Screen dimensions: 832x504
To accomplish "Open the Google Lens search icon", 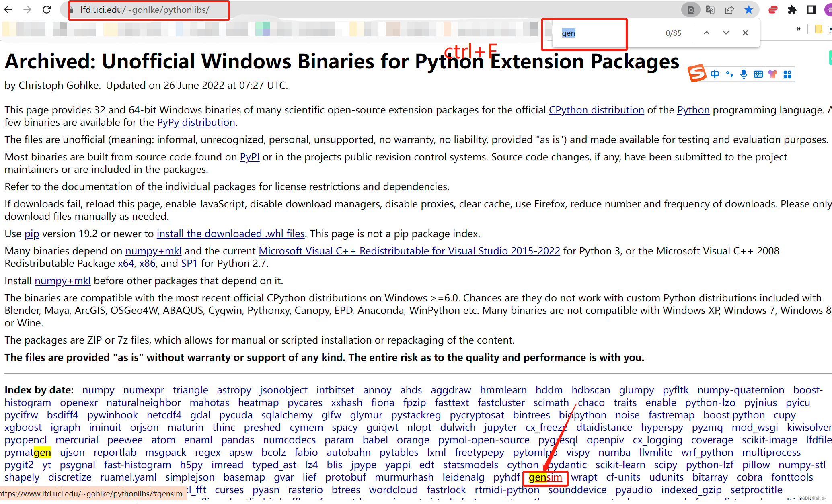I will coord(690,10).
